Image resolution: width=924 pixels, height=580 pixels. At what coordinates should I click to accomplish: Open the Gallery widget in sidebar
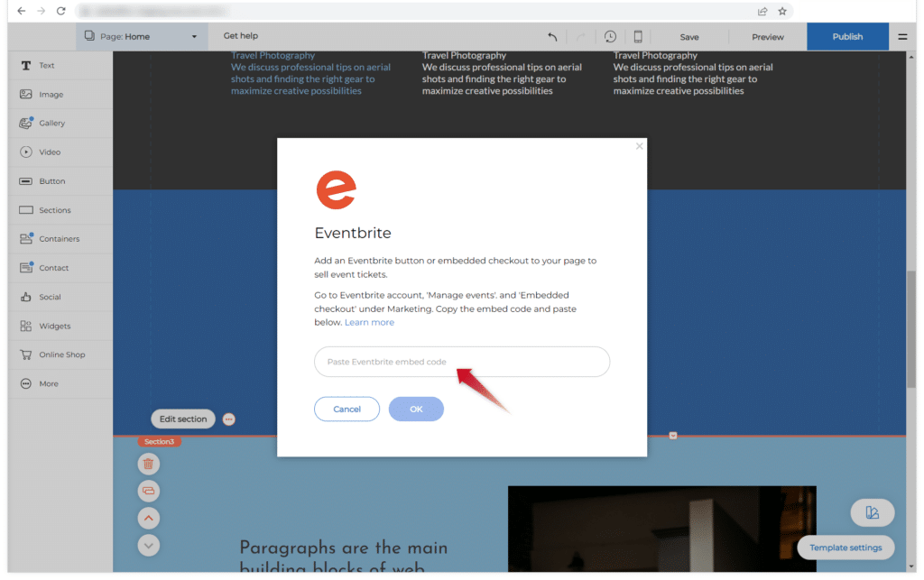(51, 124)
